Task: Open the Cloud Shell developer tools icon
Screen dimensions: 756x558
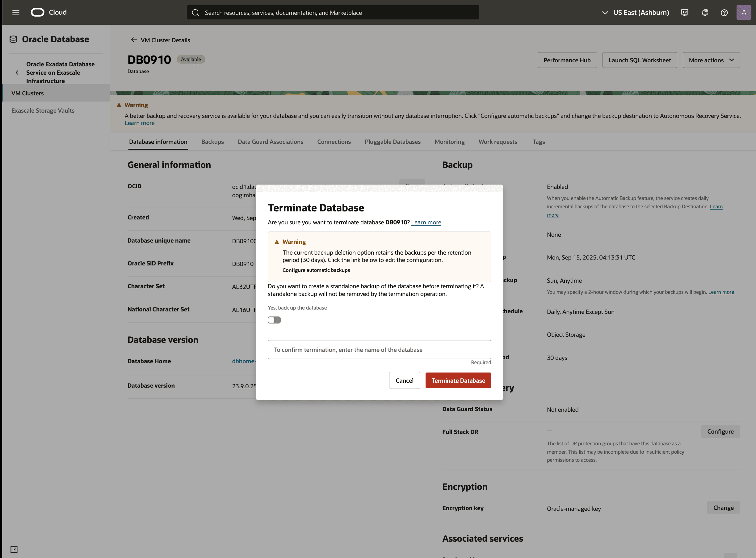Action: [x=684, y=12]
